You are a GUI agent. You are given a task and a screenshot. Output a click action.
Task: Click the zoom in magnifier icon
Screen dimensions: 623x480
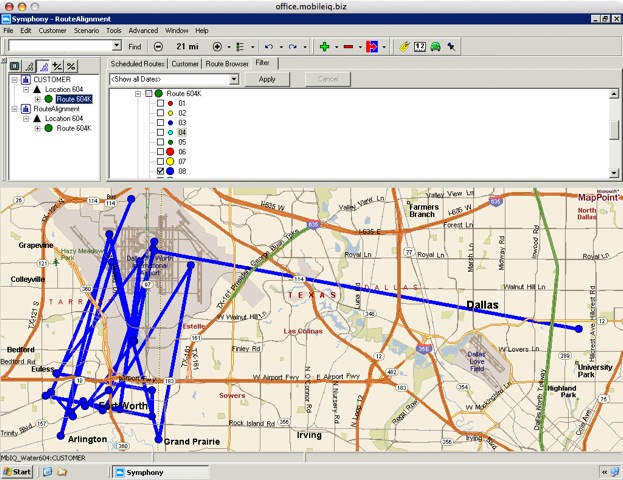click(x=218, y=46)
